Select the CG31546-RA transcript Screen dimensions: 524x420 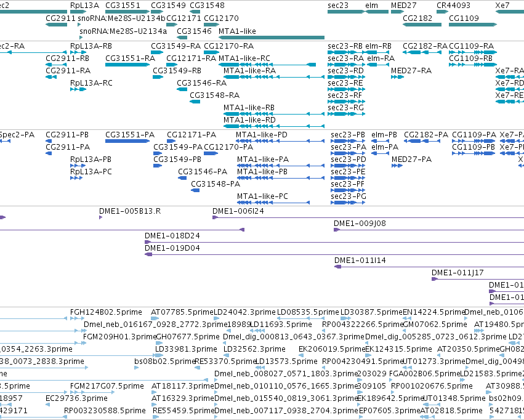(x=182, y=89)
